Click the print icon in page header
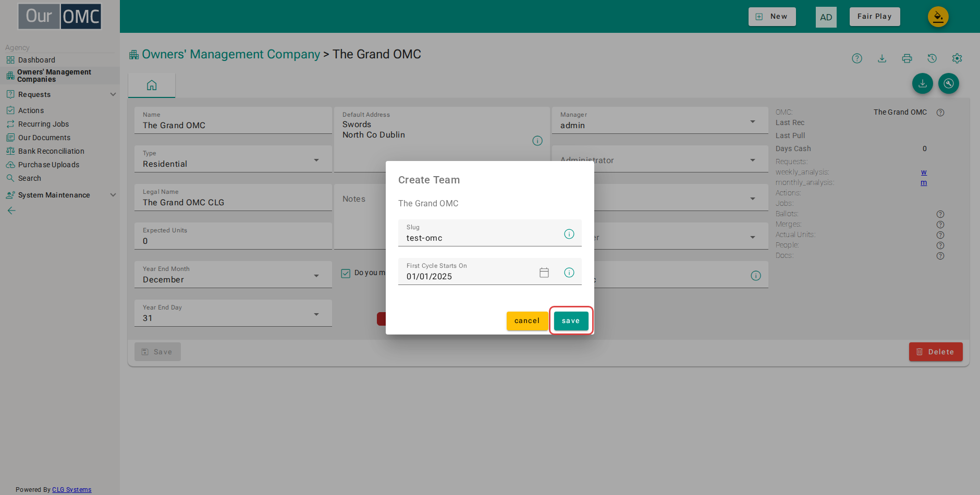 (x=907, y=58)
